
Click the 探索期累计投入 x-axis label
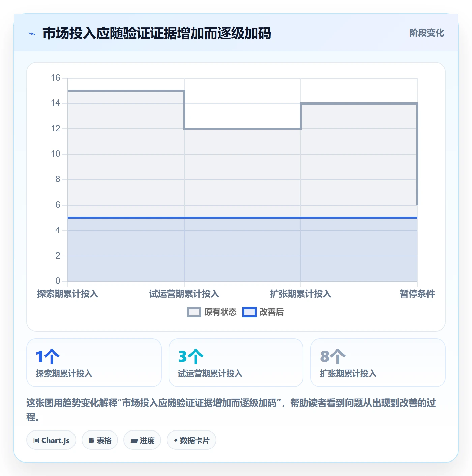point(68,294)
